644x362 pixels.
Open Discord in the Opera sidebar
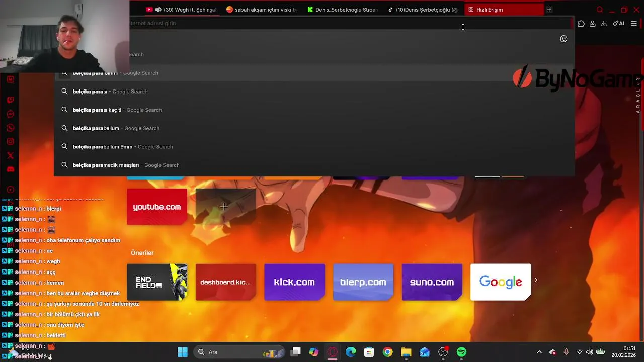[x=10, y=169]
